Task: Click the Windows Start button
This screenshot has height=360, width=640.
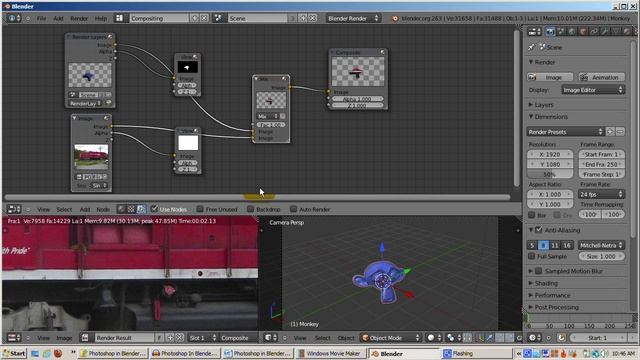Action: point(14,353)
